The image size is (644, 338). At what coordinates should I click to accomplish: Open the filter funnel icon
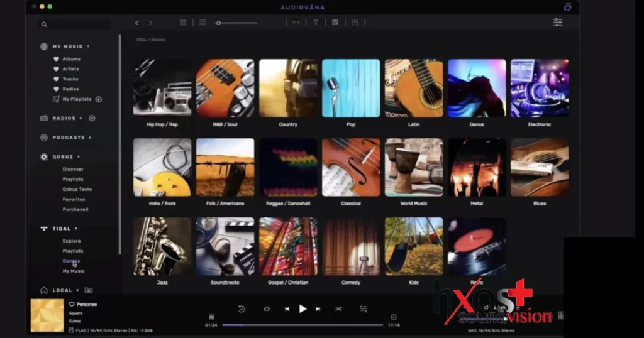[316, 23]
